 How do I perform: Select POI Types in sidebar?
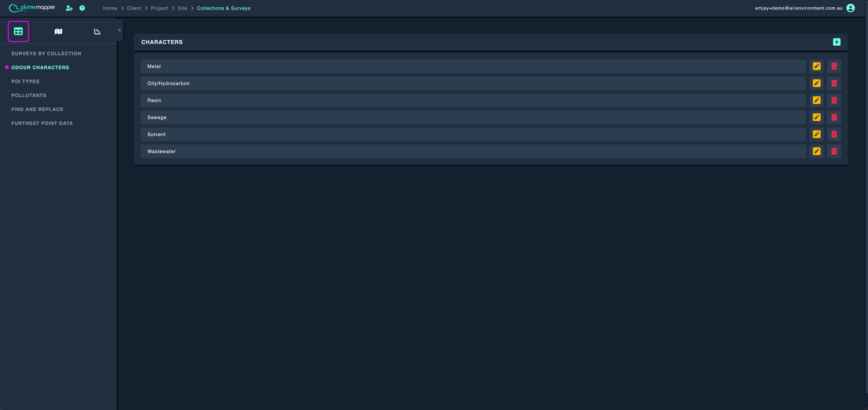[25, 82]
